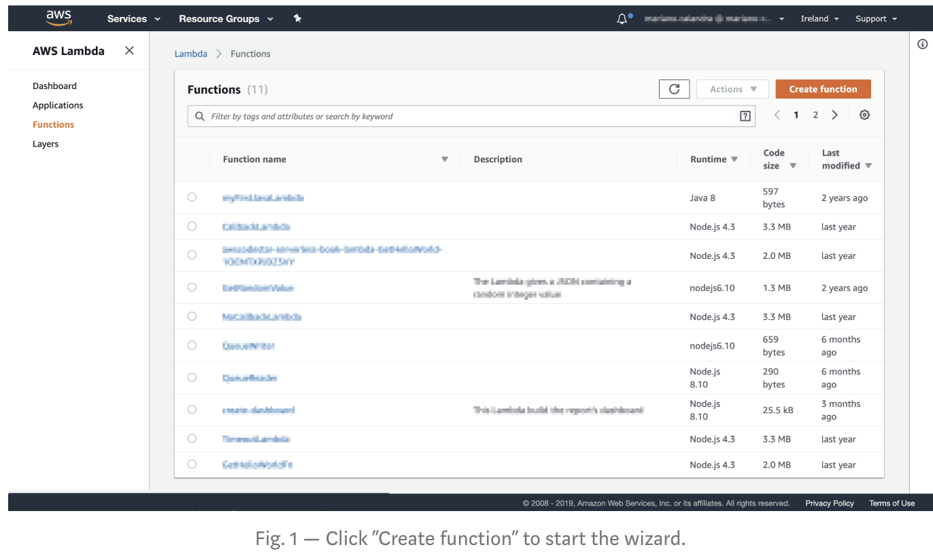Image resolution: width=933 pixels, height=560 pixels.
Task: Click the "659 bytes" code size cell
Action: tap(774, 346)
